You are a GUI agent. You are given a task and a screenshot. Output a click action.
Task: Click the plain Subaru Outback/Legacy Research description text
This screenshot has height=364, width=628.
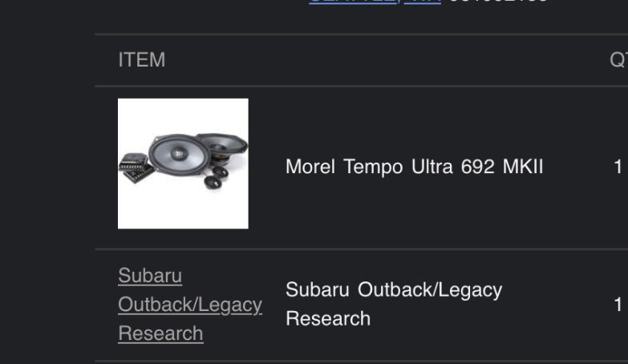(x=394, y=304)
